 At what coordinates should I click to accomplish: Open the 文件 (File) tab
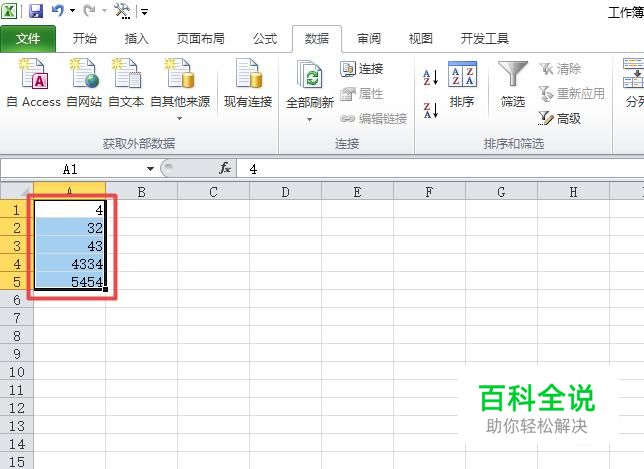(28, 39)
